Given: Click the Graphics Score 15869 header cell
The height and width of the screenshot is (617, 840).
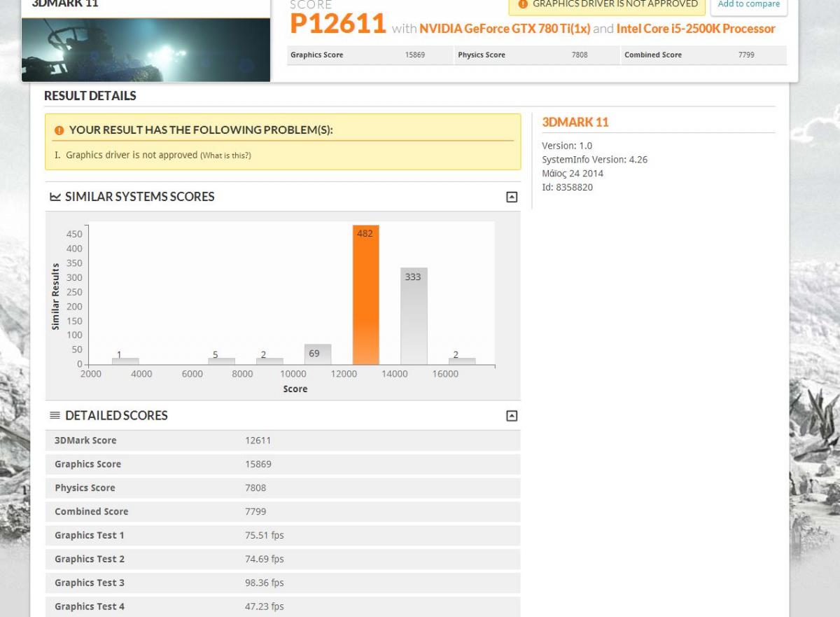Looking at the screenshot, I should point(370,55).
